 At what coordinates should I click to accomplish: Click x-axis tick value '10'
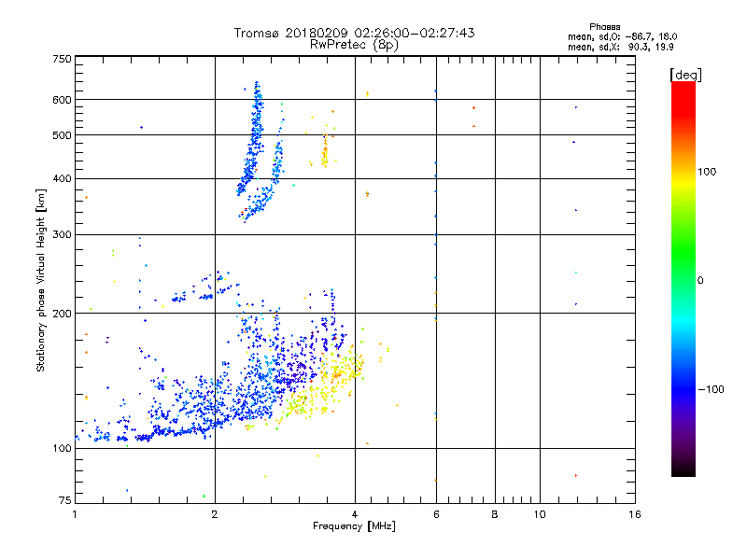[540, 514]
